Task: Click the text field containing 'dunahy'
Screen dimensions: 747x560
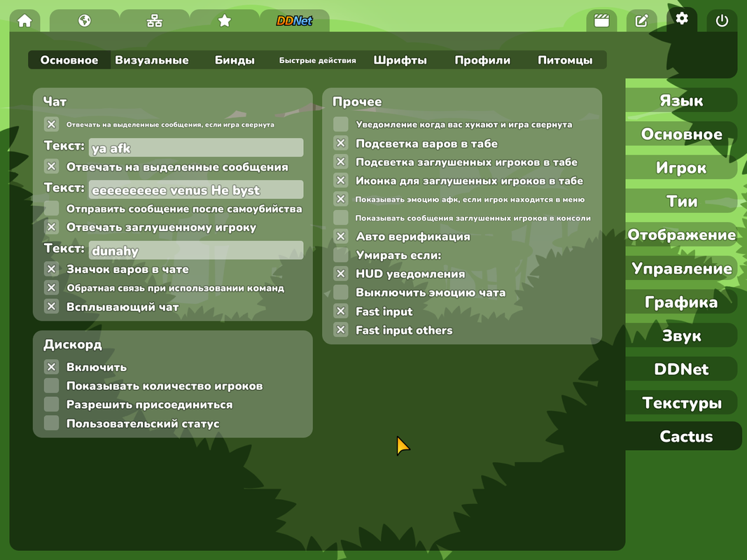Action: [x=196, y=250]
